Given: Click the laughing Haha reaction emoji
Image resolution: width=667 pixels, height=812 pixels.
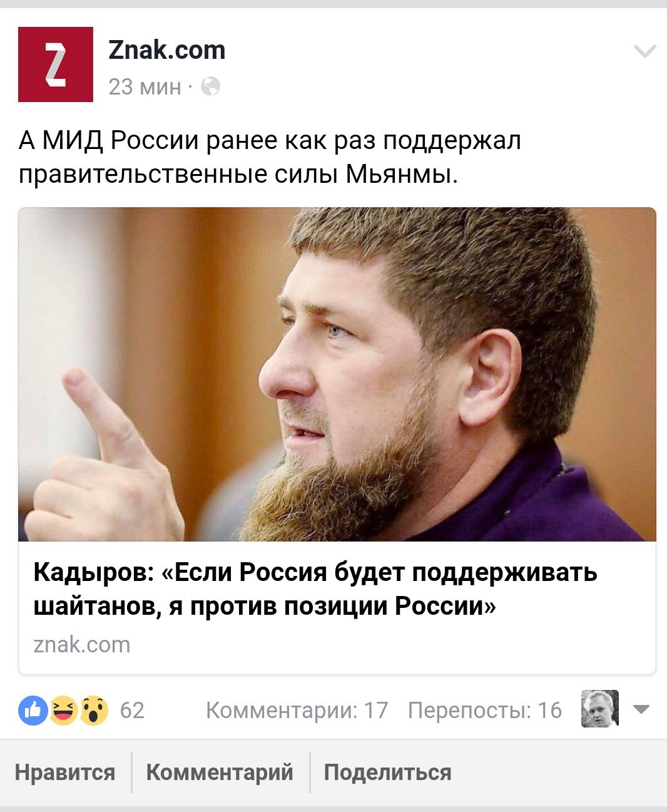Looking at the screenshot, I should click(63, 710).
